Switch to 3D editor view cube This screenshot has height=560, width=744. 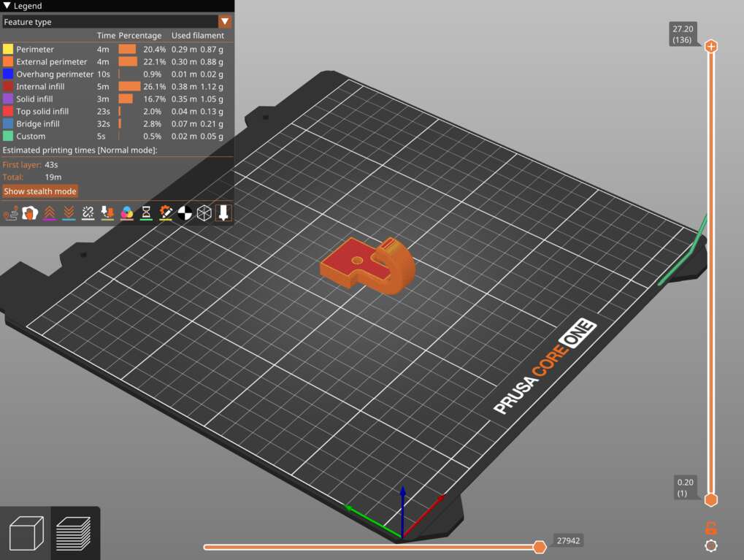26,534
